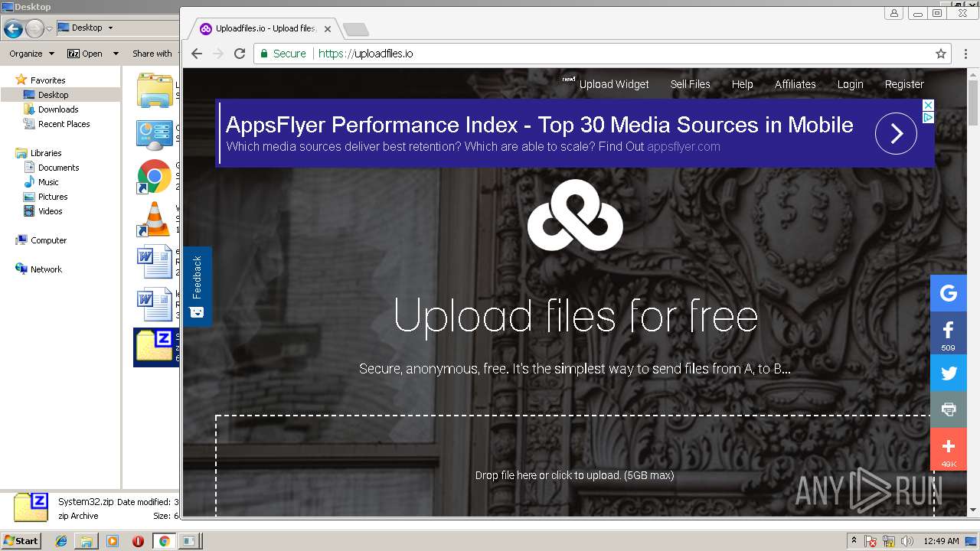Image resolution: width=980 pixels, height=551 pixels.
Task: Open the Organize menu in Explorer
Action: point(31,54)
